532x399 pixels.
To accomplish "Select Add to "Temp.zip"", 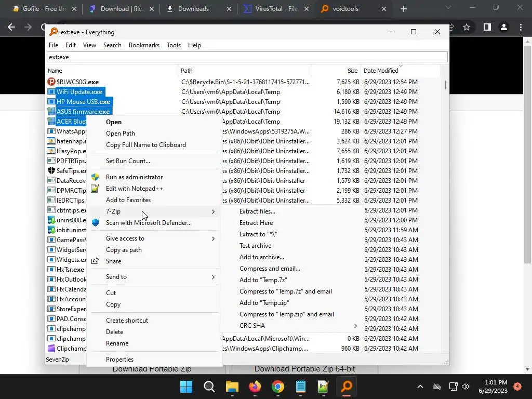I will (x=264, y=303).
